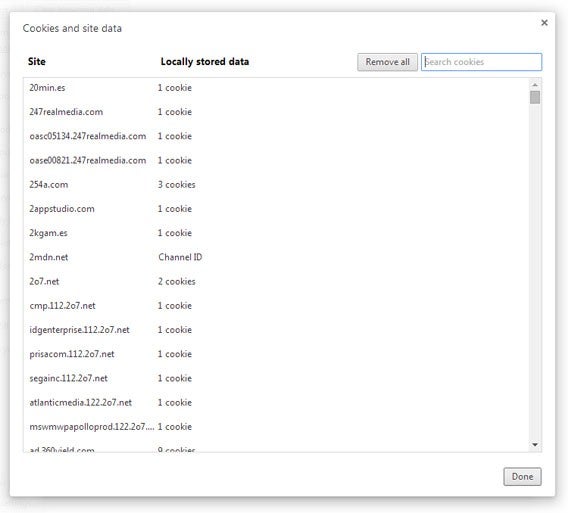This screenshot has height=513, width=568.
Task: Click the cookie list scrollbar thumb
Action: [x=535, y=97]
